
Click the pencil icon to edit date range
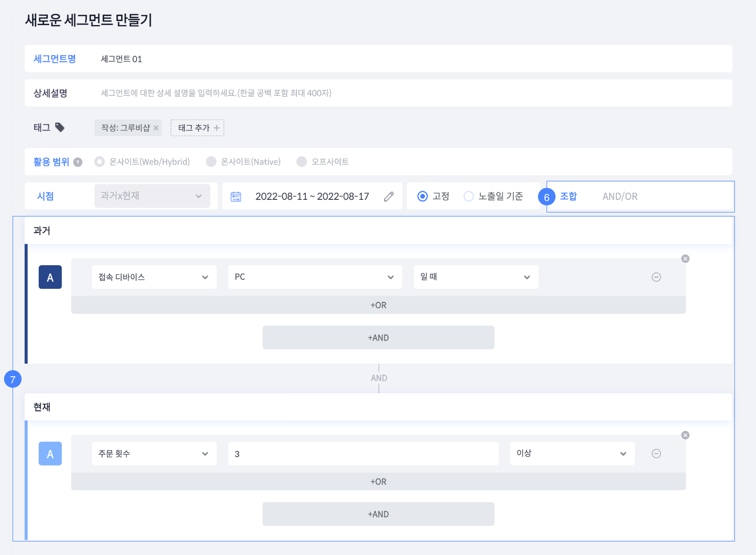389,196
